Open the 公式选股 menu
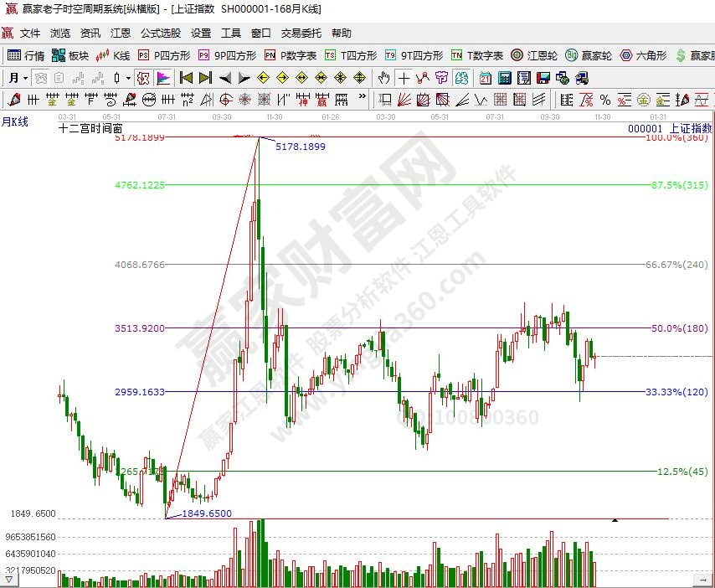 (x=160, y=34)
